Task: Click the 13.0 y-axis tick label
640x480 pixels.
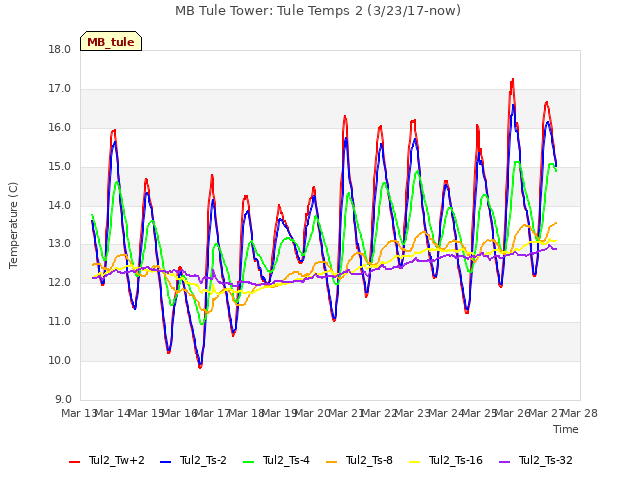Action: pos(60,244)
